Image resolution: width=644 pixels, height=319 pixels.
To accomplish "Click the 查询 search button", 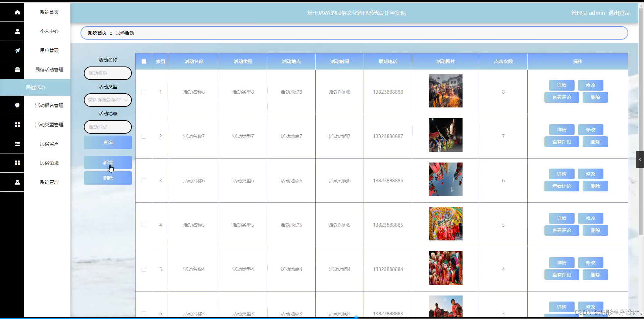I will (108, 142).
